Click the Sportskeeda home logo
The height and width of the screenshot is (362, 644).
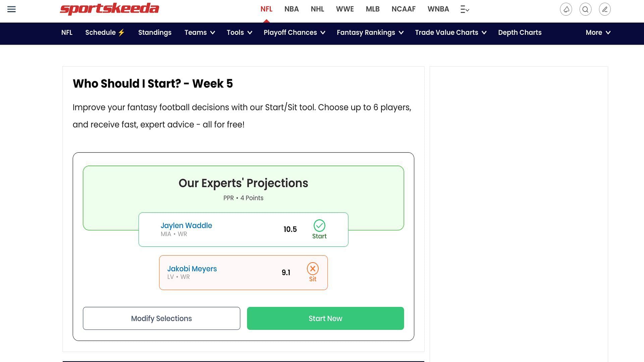tap(110, 9)
